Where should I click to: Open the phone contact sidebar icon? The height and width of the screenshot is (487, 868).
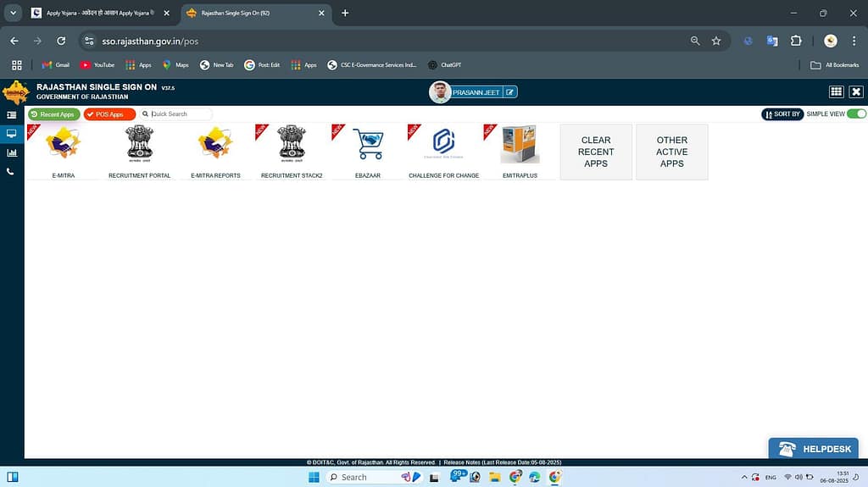click(x=11, y=172)
